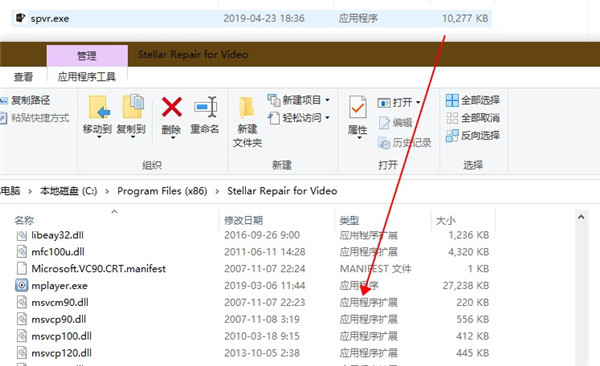
Task: Select file msvcp100.dll
Action: coord(61,336)
